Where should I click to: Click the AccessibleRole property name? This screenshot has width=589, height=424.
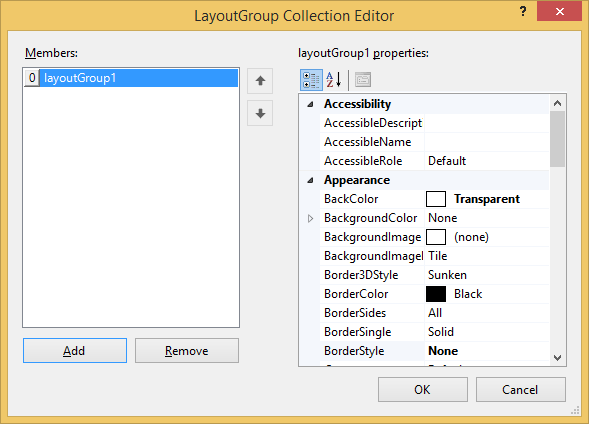point(363,161)
